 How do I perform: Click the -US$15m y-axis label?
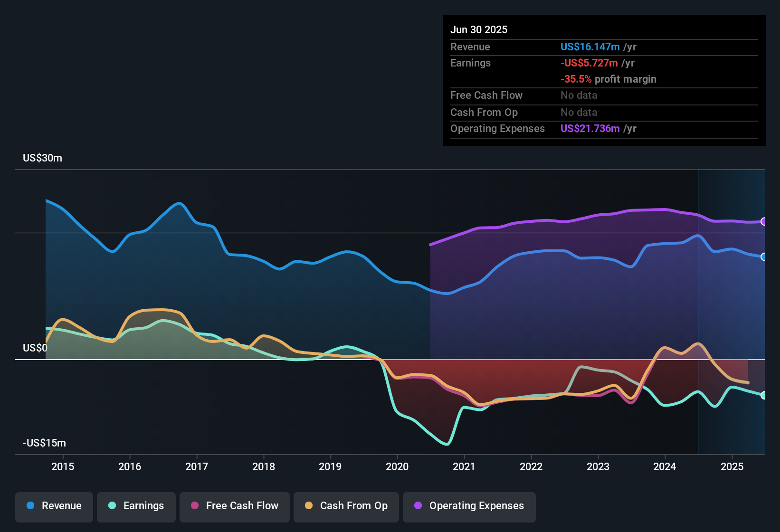[44, 443]
